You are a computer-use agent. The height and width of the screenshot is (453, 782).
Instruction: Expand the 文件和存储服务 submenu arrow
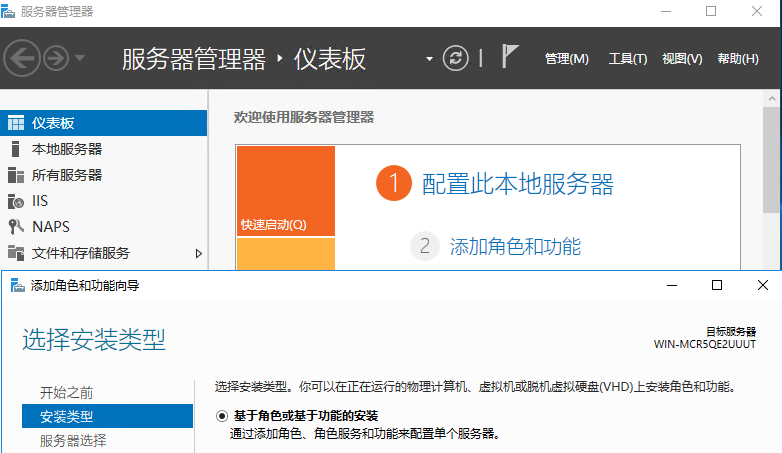[x=198, y=253]
